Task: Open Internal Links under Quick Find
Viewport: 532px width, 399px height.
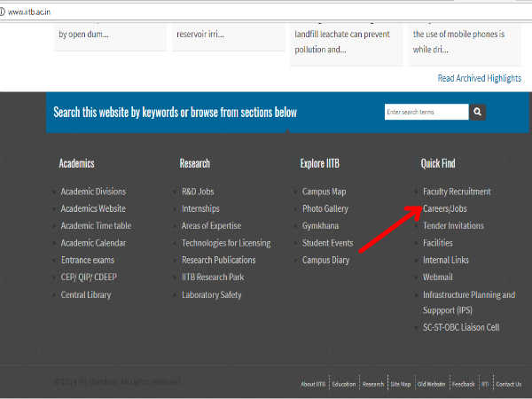Action: (x=445, y=260)
